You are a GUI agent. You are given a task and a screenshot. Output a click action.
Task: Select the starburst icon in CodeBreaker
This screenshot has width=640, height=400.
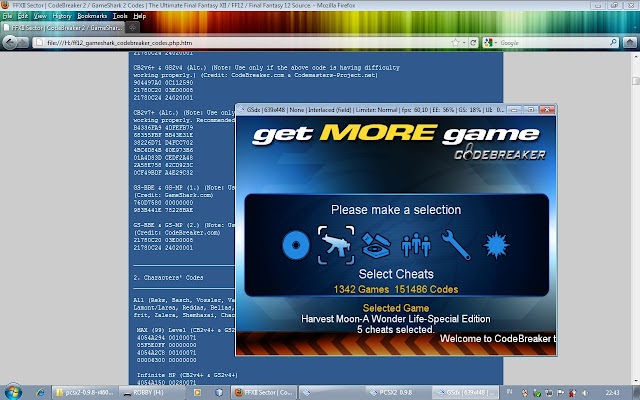496,245
